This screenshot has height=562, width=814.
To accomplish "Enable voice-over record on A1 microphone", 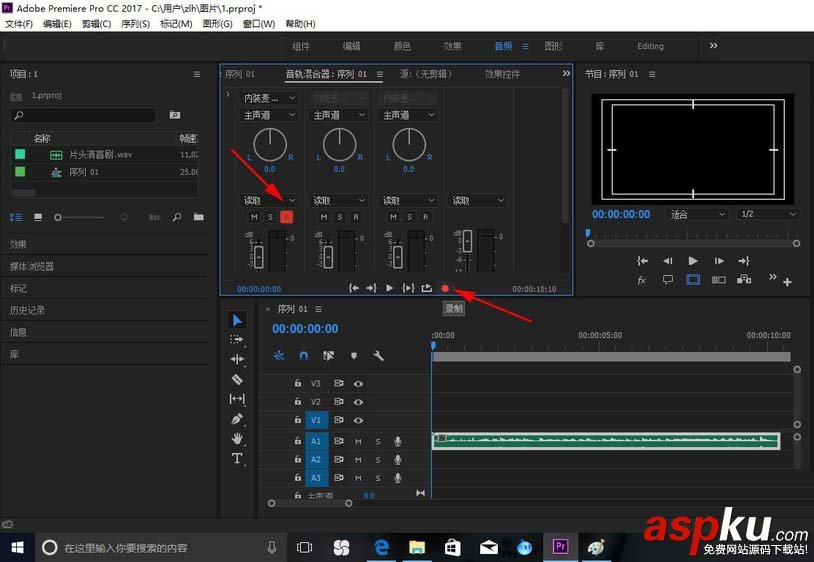I will point(398,441).
